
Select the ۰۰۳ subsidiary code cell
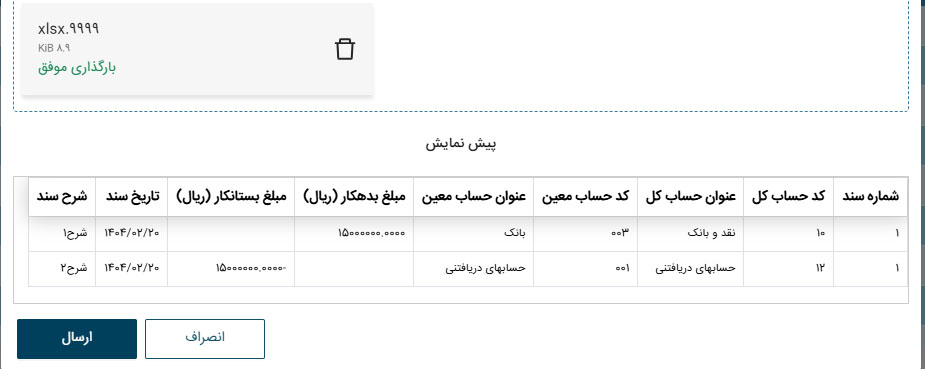[x=585, y=233]
